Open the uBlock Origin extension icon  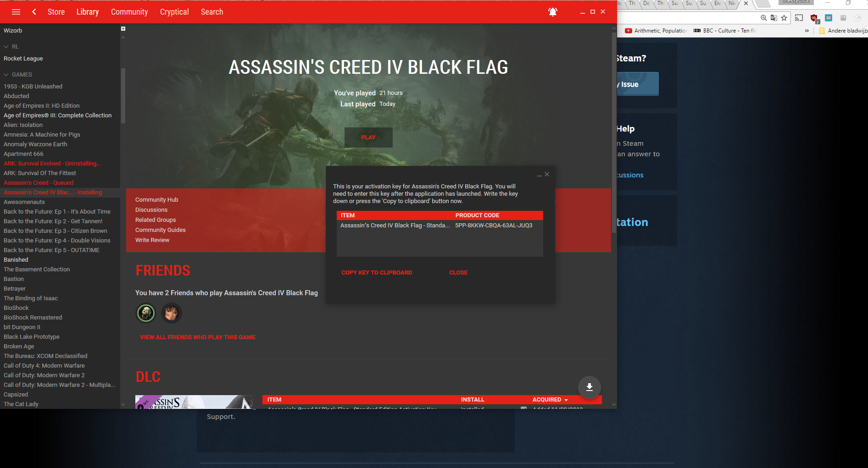[x=814, y=18]
